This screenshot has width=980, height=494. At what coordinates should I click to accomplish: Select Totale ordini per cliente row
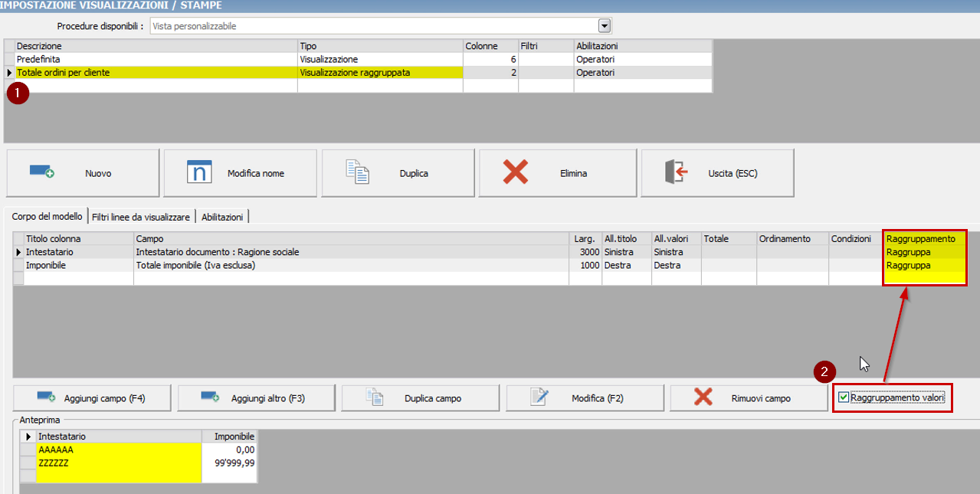tap(359, 73)
